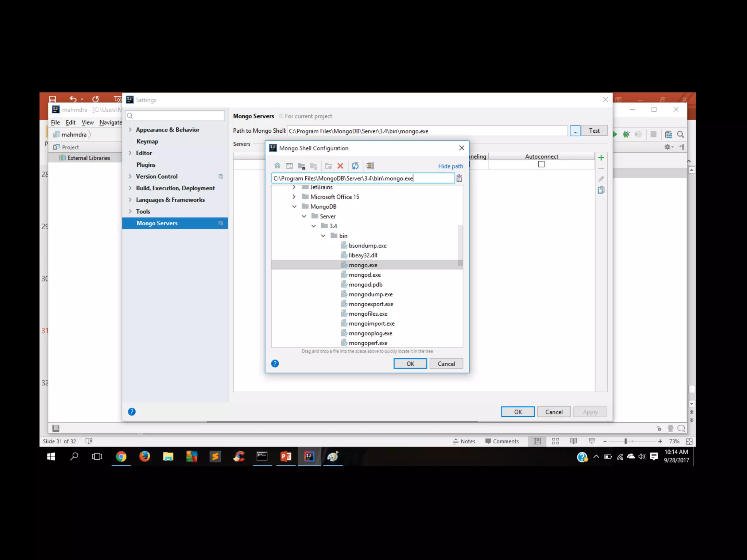Open Plugins settings page
Image resolution: width=747 pixels, height=560 pixels.
146,165
